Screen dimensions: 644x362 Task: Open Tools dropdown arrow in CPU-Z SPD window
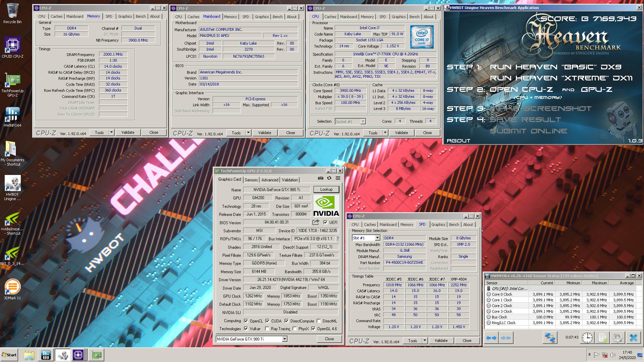[x=425, y=341]
